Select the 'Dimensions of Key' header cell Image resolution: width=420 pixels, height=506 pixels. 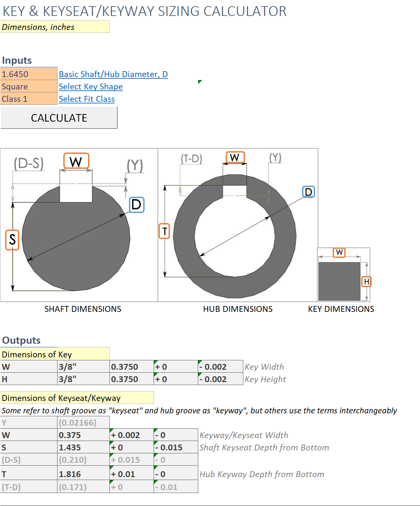click(55, 354)
